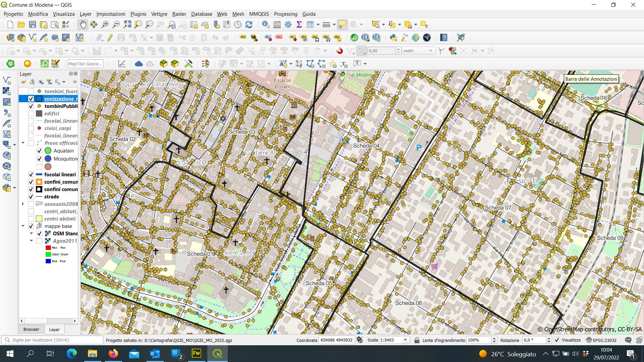Toggle the Aquatain legend checkbox

[39, 151]
